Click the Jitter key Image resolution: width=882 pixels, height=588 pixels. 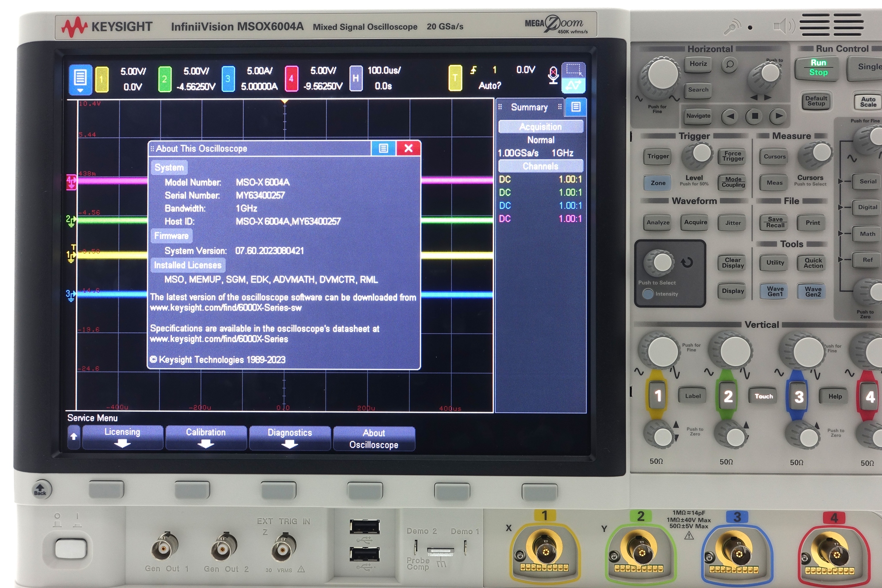733,223
